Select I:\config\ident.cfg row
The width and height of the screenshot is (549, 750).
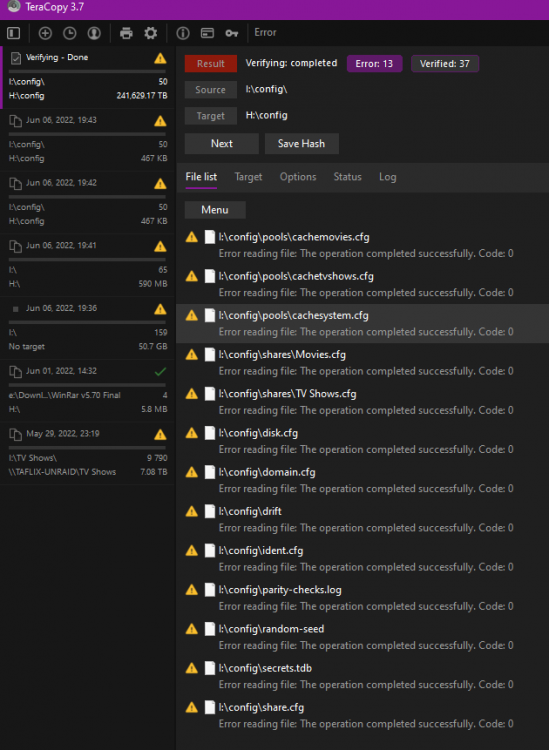[x=362, y=559]
